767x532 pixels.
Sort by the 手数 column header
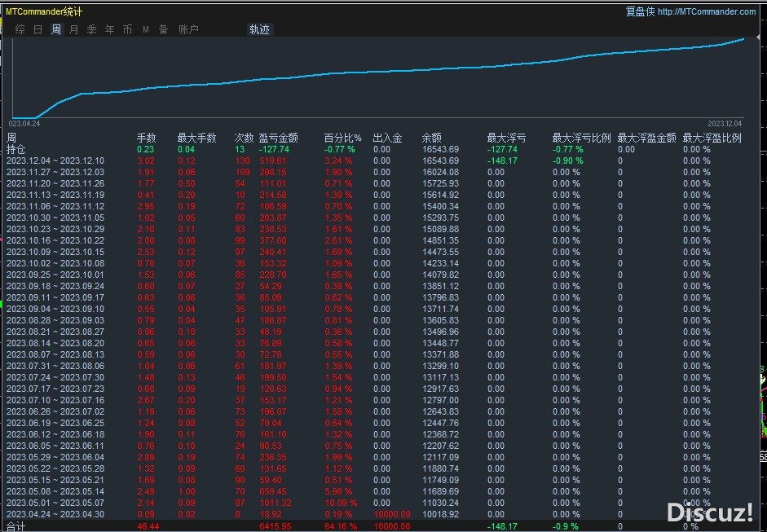(x=146, y=138)
